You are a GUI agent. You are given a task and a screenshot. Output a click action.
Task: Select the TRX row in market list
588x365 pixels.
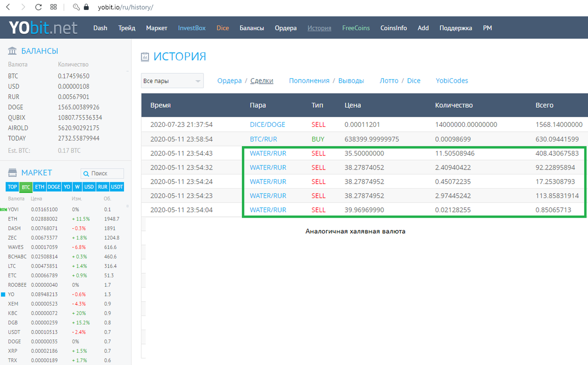click(x=66, y=361)
